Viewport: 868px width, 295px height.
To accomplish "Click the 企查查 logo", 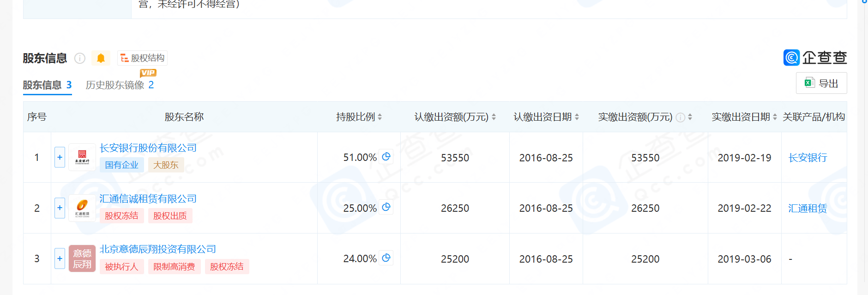I will tap(815, 58).
